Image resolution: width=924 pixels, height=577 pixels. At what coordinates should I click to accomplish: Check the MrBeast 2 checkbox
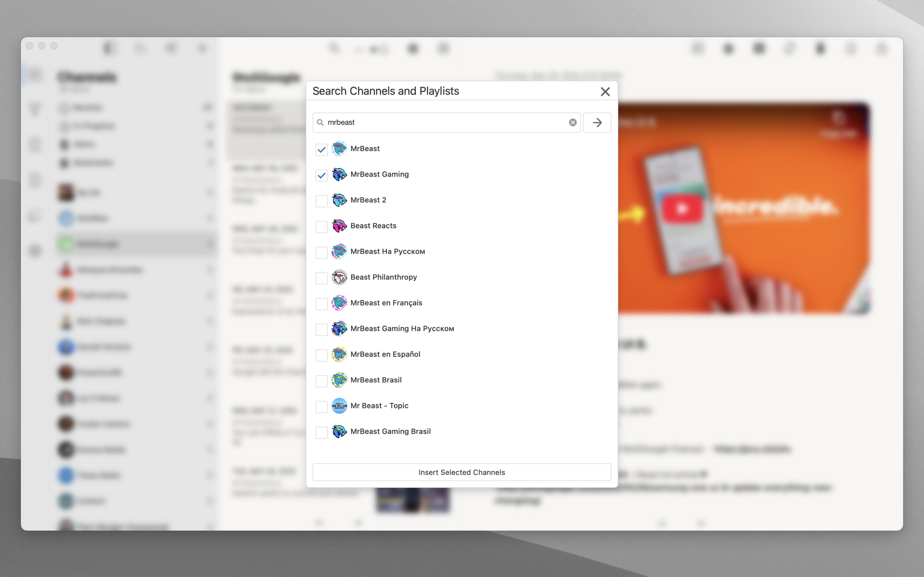point(321,201)
